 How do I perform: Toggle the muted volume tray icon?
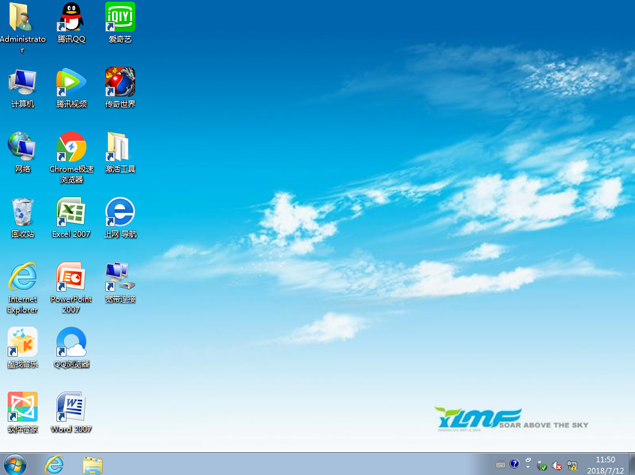tap(557, 465)
